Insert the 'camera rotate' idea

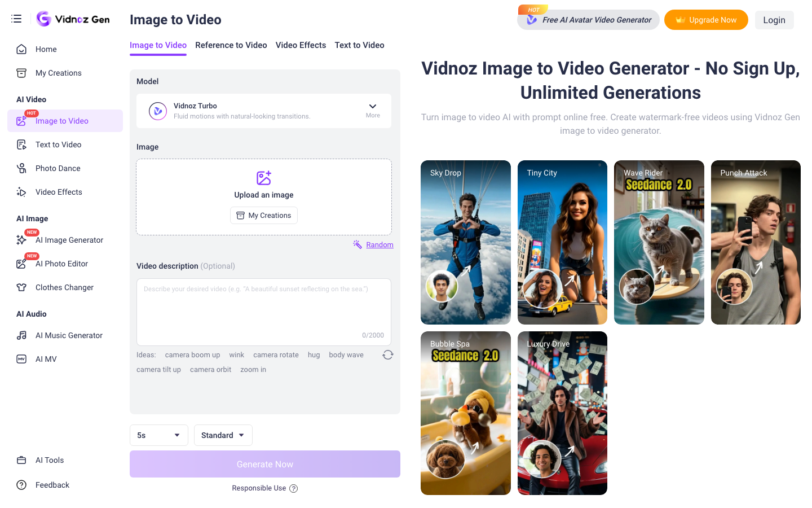(x=276, y=355)
